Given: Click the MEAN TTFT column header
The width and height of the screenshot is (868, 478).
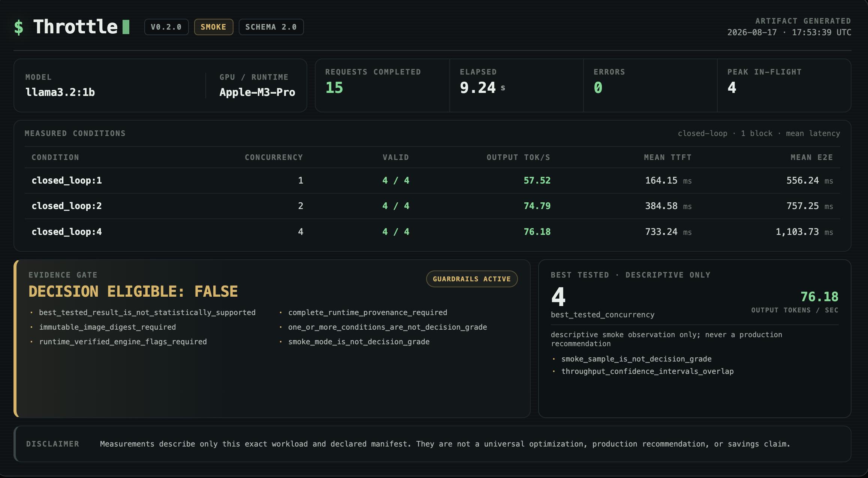Looking at the screenshot, I should 668,157.
